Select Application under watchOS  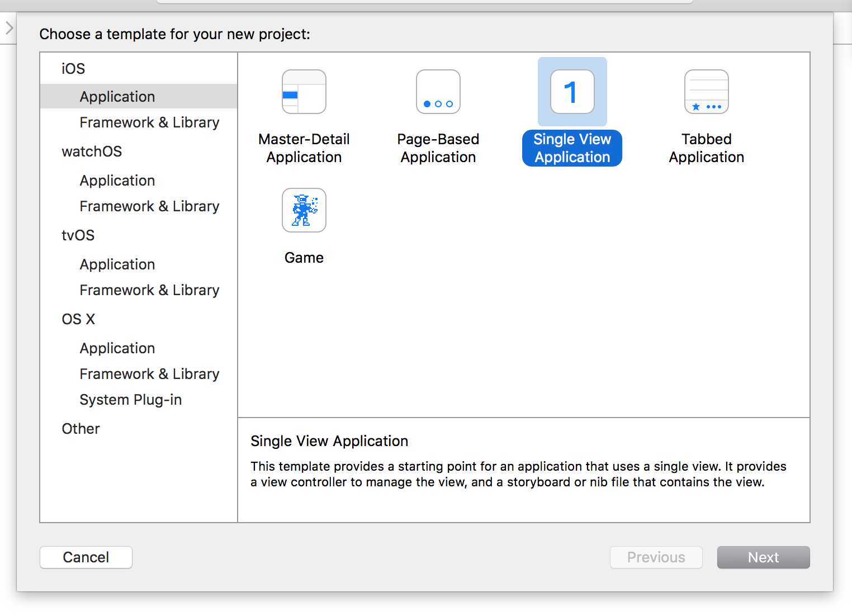[139, 181]
